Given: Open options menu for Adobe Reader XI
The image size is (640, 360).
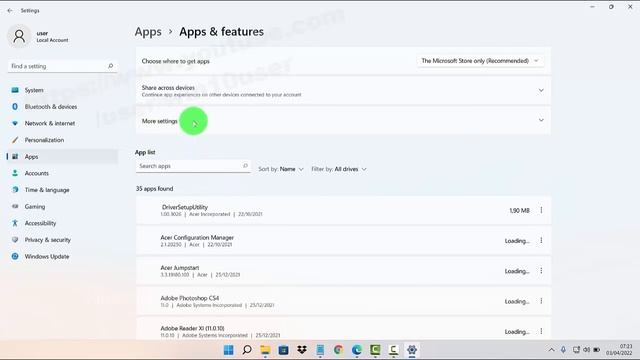Looking at the screenshot, I should point(541,331).
